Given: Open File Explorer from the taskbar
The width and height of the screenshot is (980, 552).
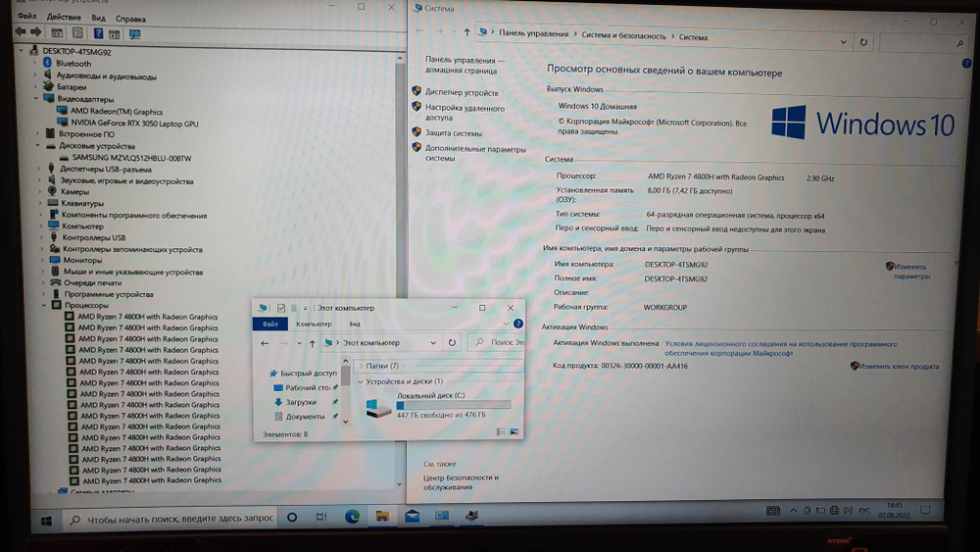Looking at the screenshot, I should tap(382, 517).
